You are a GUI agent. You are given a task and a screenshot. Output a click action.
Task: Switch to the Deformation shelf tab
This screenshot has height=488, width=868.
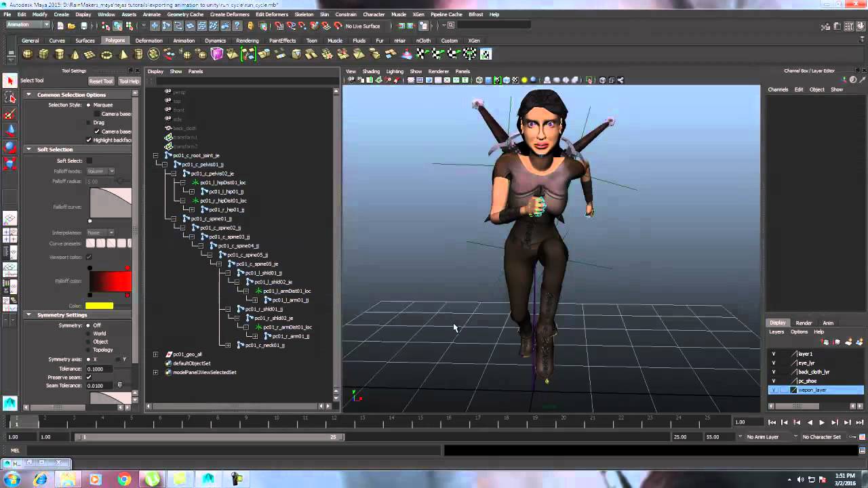149,41
